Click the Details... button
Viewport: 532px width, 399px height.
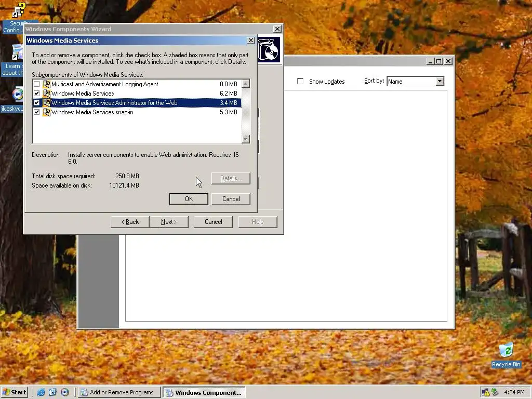tap(231, 178)
